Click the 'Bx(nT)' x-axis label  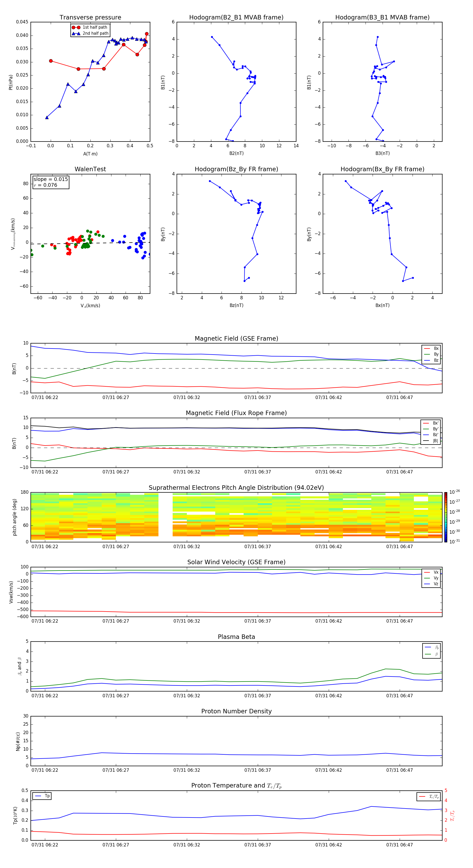tap(382, 305)
